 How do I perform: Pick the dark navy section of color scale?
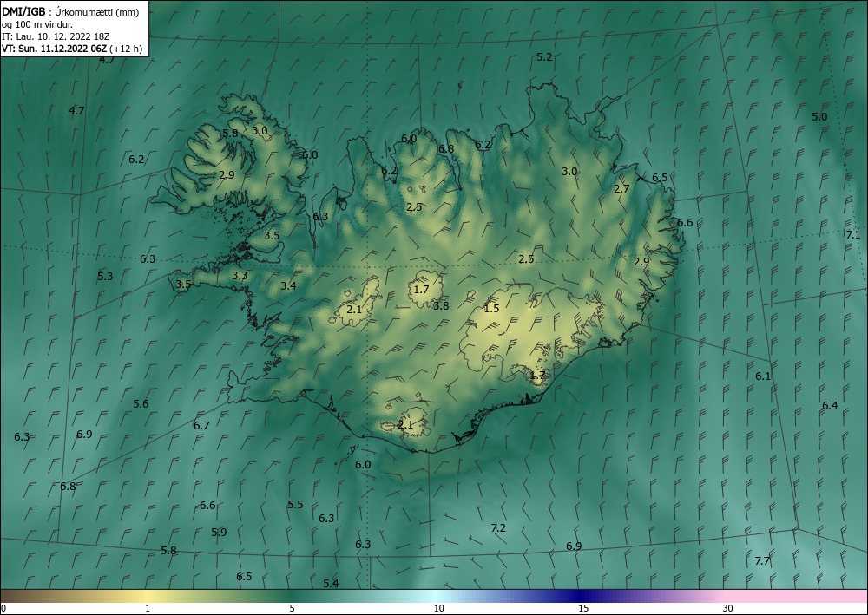[x=582, y=596]
